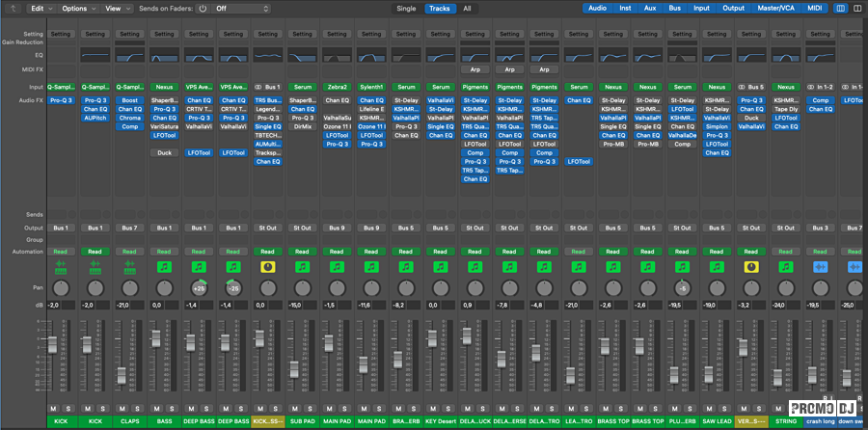Screen dimensions: 868x430
Task: Switch to narrow channel strip view icon
Action: click(x=840, y=8)
